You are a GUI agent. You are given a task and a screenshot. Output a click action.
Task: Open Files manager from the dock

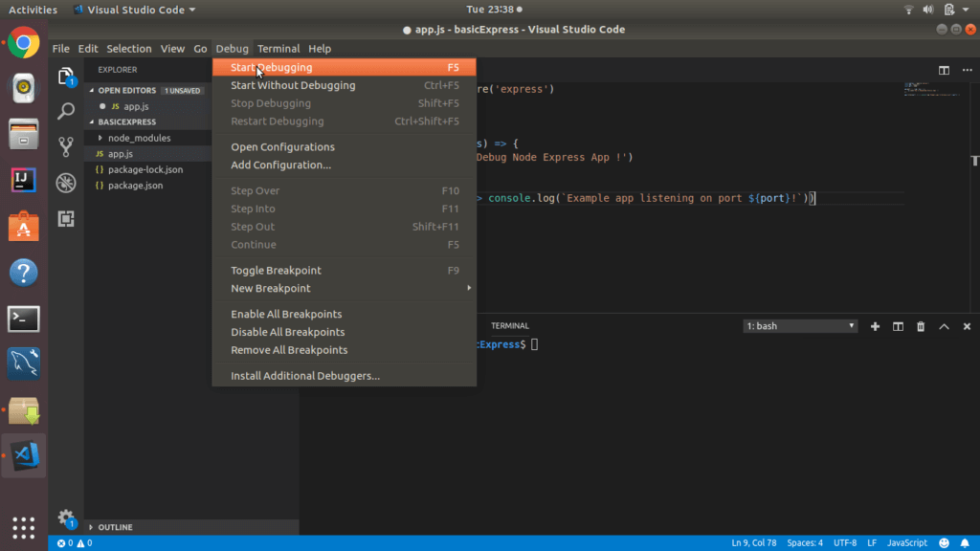pos(24,134)
